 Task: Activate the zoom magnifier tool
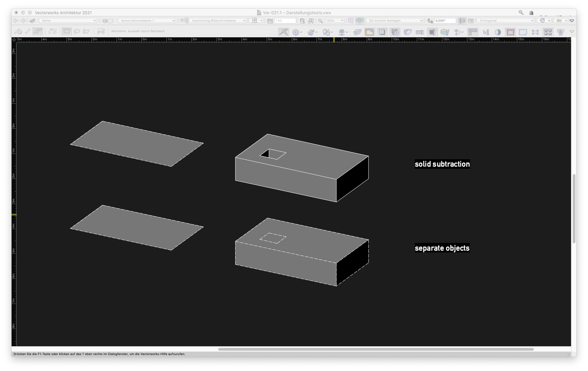point(320,20)
